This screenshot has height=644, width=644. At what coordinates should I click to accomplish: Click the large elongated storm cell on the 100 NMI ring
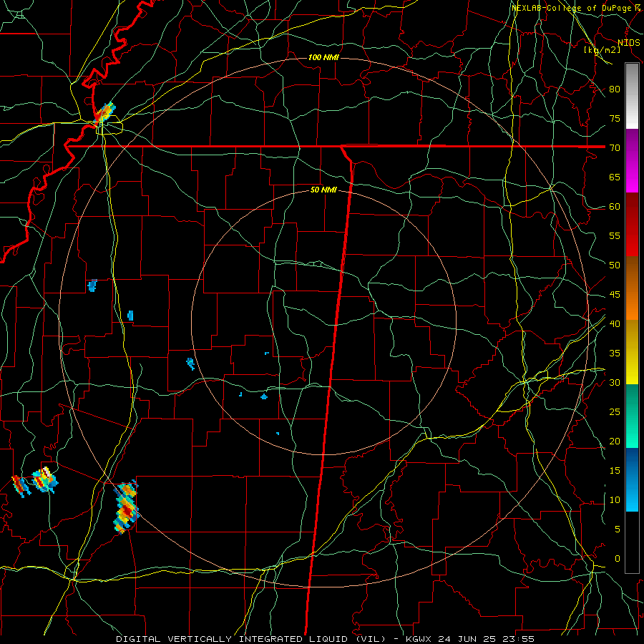[x=126, y=507]
